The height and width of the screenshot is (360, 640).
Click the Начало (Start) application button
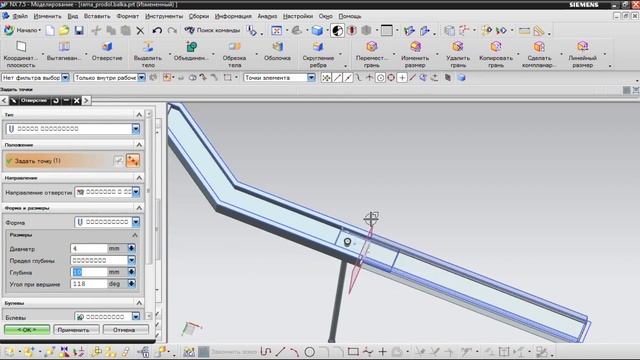[22, 30]
